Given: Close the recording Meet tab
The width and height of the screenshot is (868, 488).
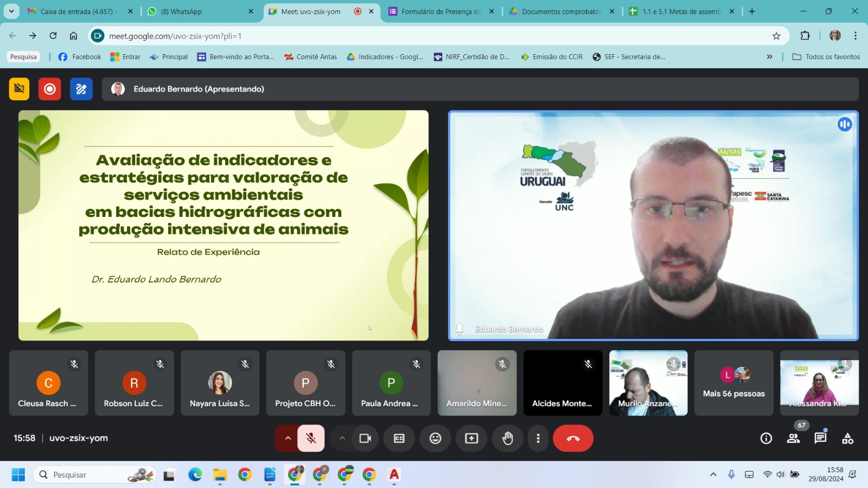Looking at the screenshot, I should click(x=371, y=11).
